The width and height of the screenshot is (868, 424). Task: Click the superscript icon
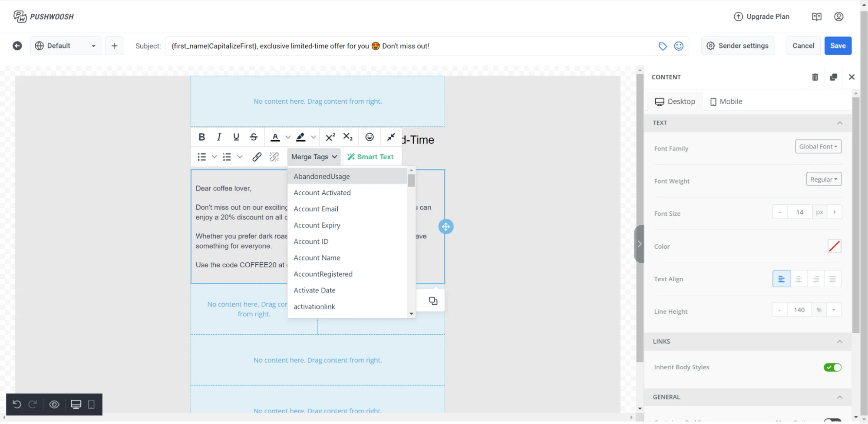pyautogui.click(x=330, y=137)
